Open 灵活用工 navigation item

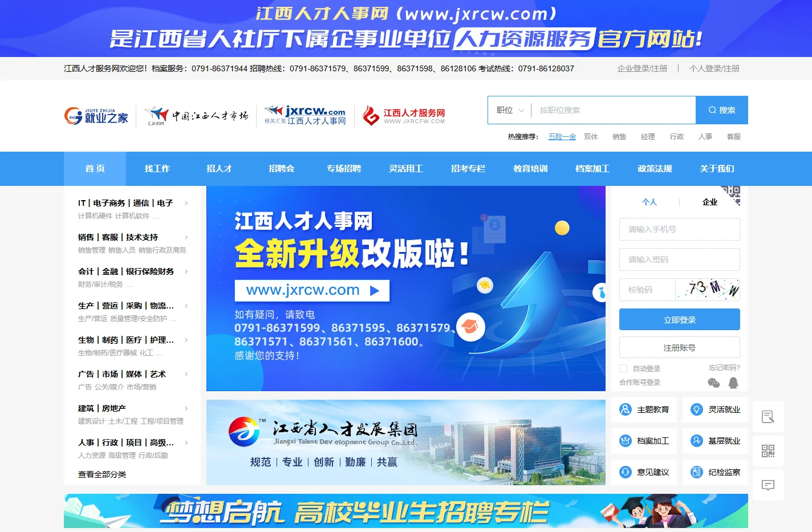(x=406, y=169)
